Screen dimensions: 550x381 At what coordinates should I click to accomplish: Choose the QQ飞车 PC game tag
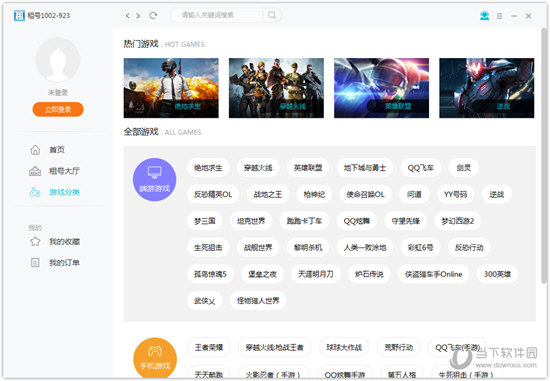coord(421,168)
